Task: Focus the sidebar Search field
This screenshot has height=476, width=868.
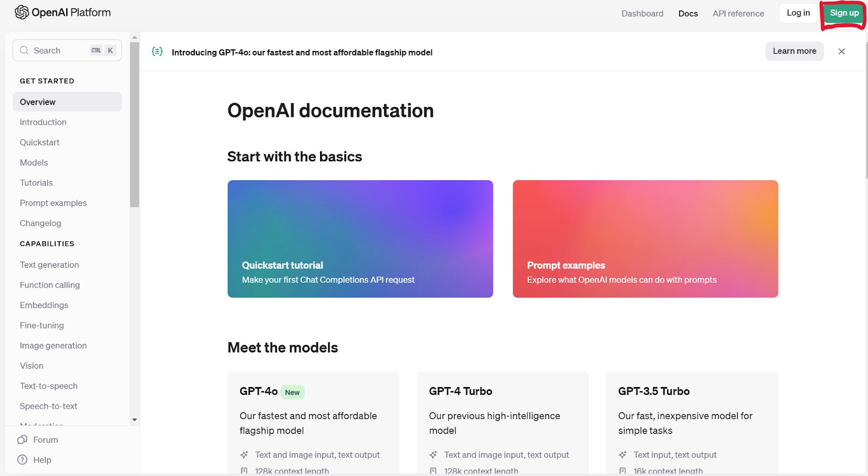Action: 60,50
